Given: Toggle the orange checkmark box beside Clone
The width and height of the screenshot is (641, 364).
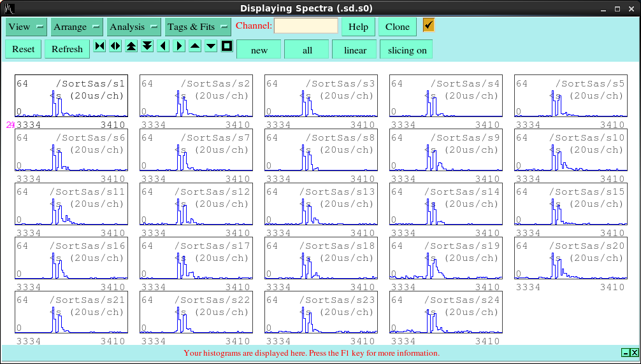Looking at the screenshot, I should tap(429, 25).
